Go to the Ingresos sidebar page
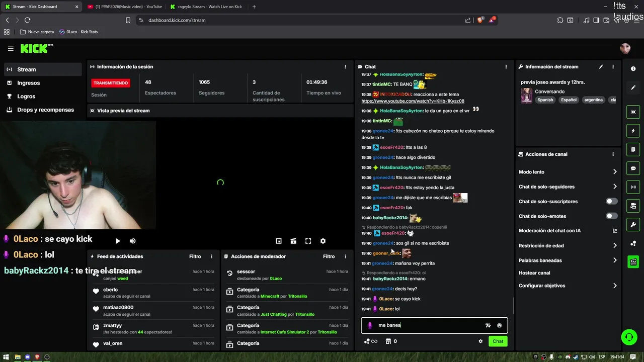This screenshot has height=362, width=644. tap(43, 83)
